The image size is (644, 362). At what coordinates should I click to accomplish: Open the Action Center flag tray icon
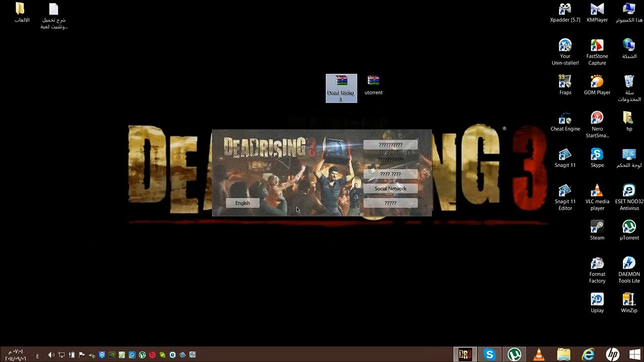click(x=82, y=355)
